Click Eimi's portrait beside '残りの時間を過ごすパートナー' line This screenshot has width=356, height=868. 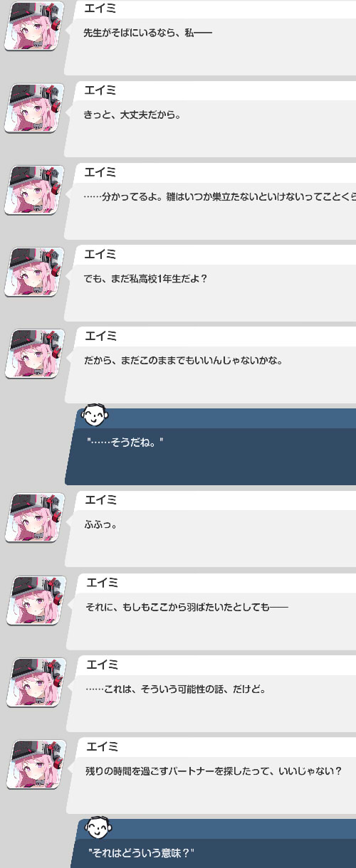point(36,764)
